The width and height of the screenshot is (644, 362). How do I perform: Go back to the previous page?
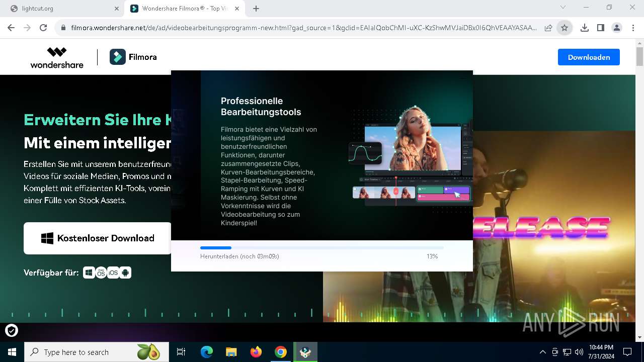(11, 28)
